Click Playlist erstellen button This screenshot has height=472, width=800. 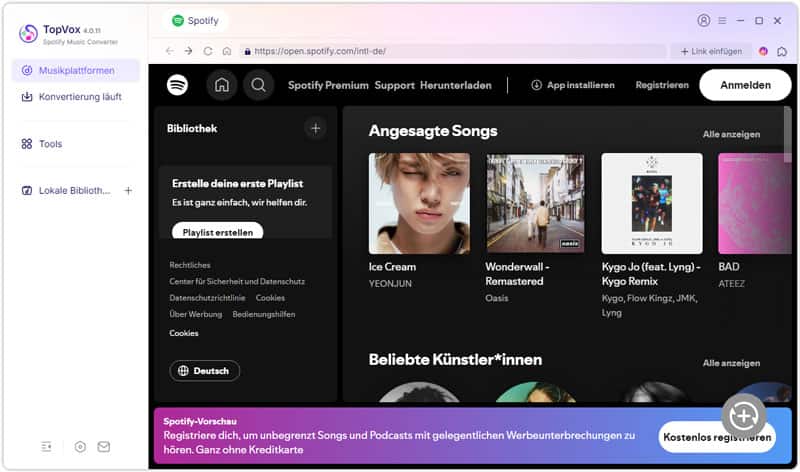pyautogui.click(x=218, y=231)
